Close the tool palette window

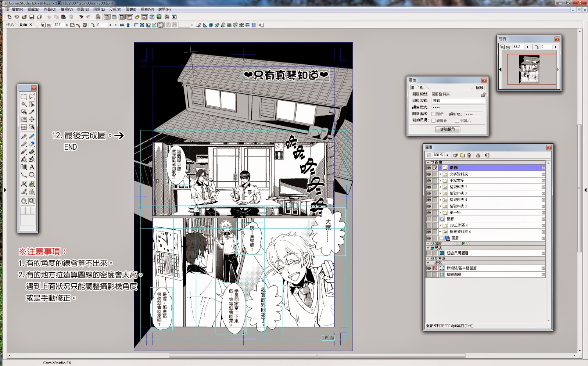tap(34, 88)
